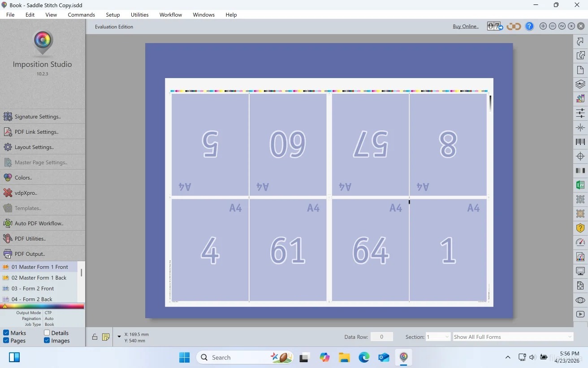Click the zoom in plus circle icon
This screenshot has width=588, height=368.
[543, 26]
